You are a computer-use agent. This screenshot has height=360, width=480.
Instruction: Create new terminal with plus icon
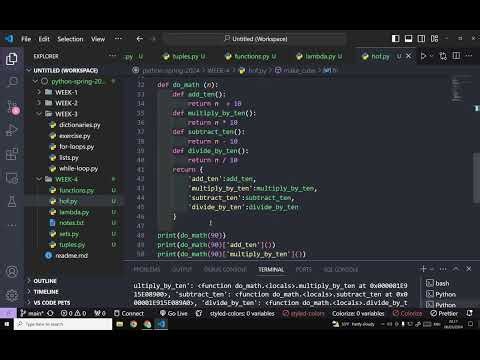[424, 268]
